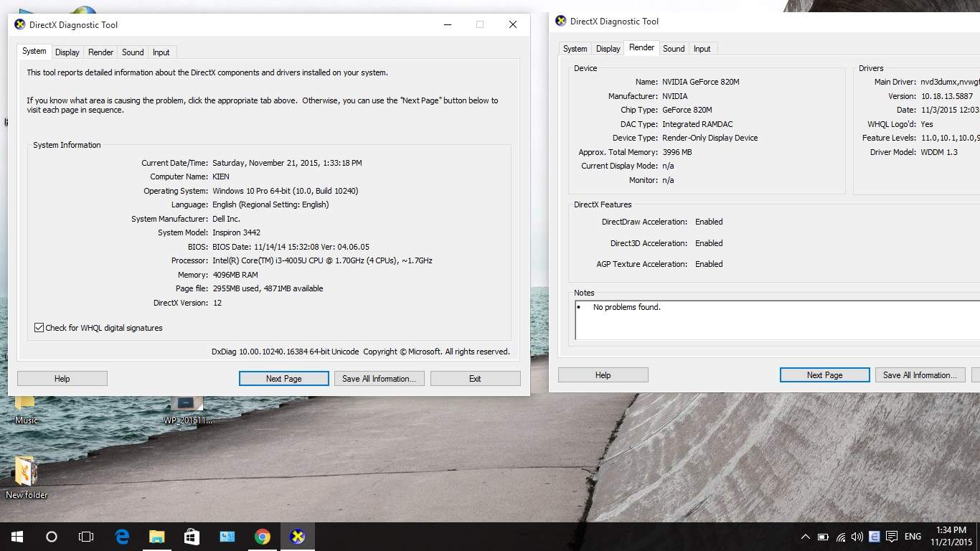Launch the Windows Store taskbar icon
980x551 pixels.
point(192,536)
